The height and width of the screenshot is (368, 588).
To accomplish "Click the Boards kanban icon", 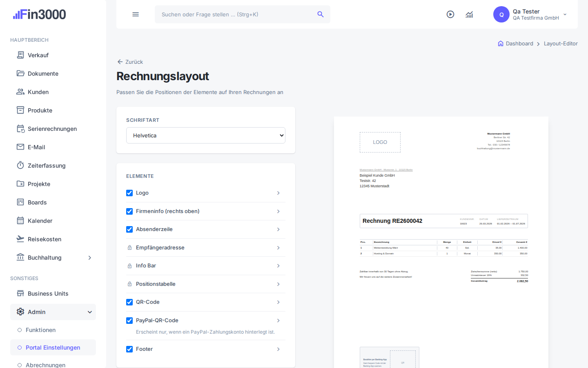I will pos(20,202).
